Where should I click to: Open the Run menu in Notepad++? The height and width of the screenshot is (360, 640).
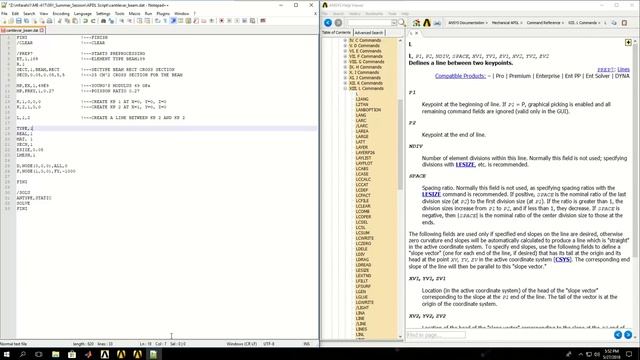pyautogui.click(x=148, y=13)
